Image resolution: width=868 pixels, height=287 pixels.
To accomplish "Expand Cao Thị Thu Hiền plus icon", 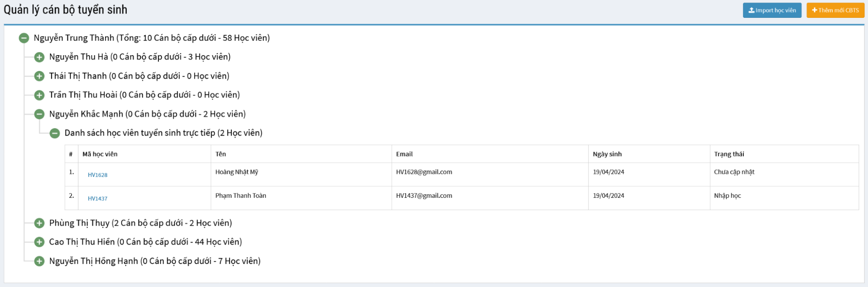I will click(40, 242).
